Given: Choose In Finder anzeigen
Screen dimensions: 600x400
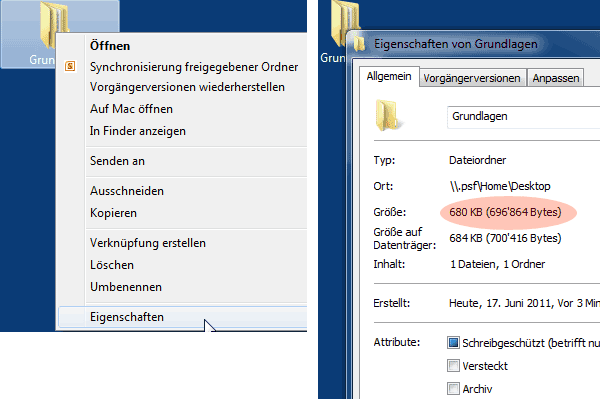Looking at the screenshot, I should [137, 130].
